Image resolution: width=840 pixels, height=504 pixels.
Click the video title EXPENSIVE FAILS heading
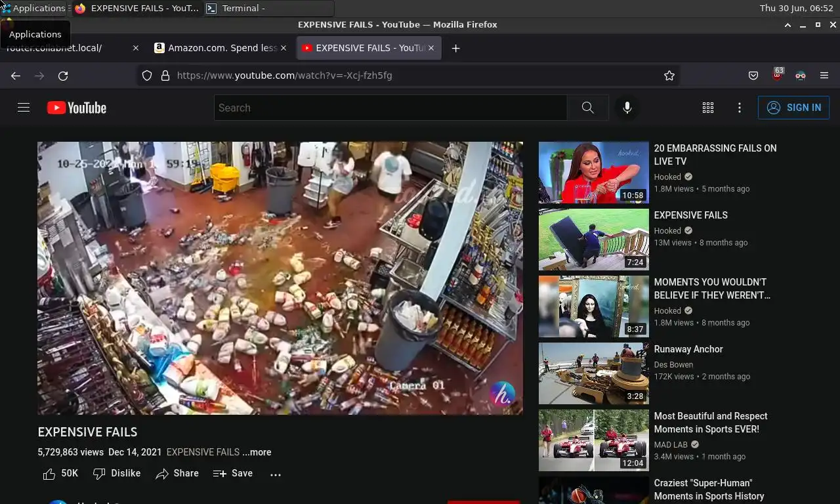88,432
